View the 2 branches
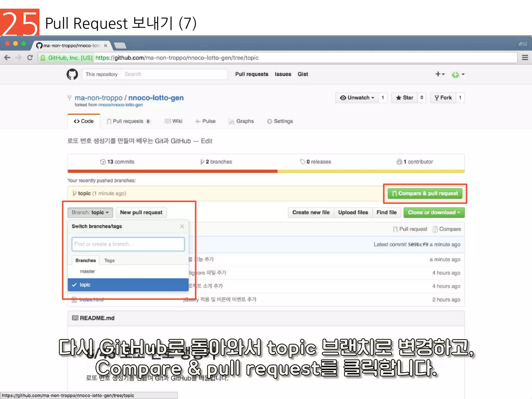The image size is (532, 399). pyautogui.click(x=216, y=162)
